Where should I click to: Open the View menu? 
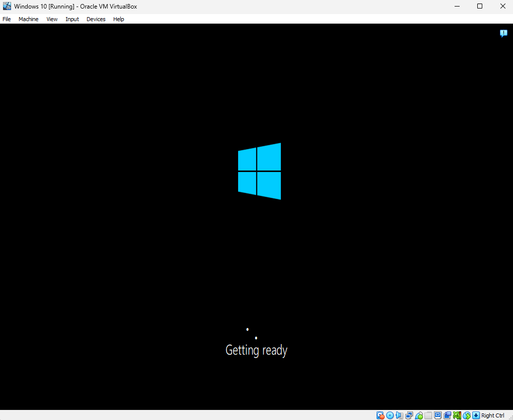pyautogui.click(x=52, y=19)
